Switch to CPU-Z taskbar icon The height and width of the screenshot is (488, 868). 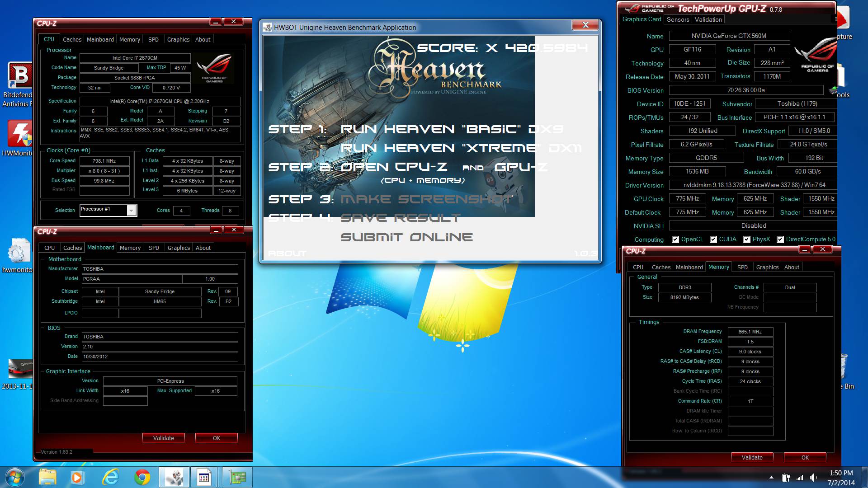tap(204, 477)
